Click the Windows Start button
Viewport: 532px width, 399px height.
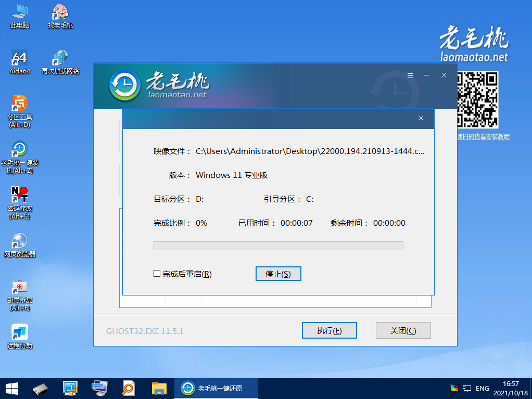[x=12, y=389]
